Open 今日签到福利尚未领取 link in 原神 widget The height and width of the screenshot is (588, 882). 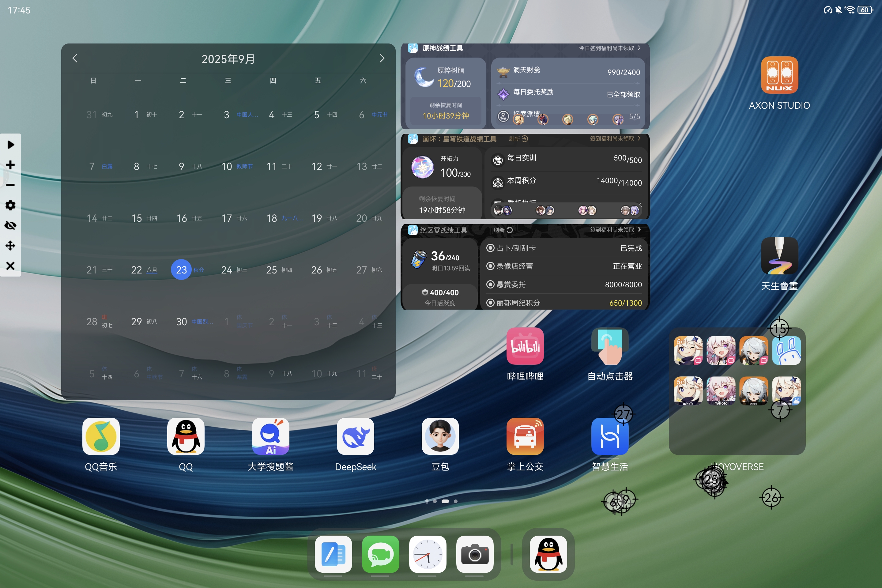click(x=609, y=48)
